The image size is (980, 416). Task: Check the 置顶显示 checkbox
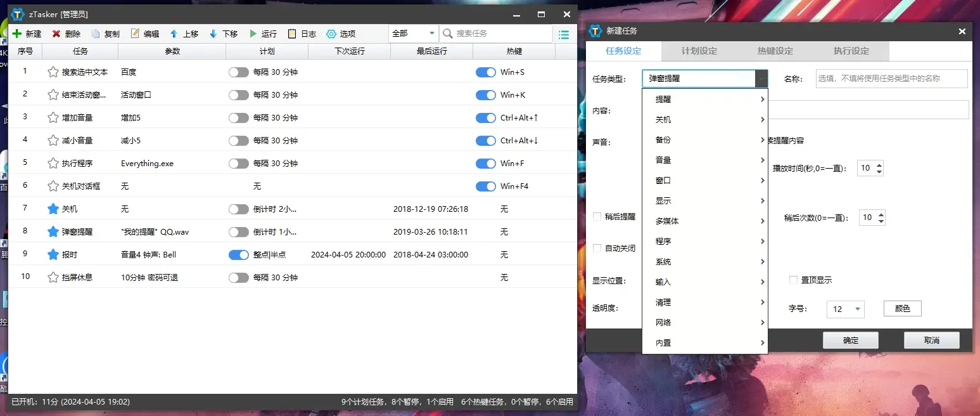click(x=793, y=280)
